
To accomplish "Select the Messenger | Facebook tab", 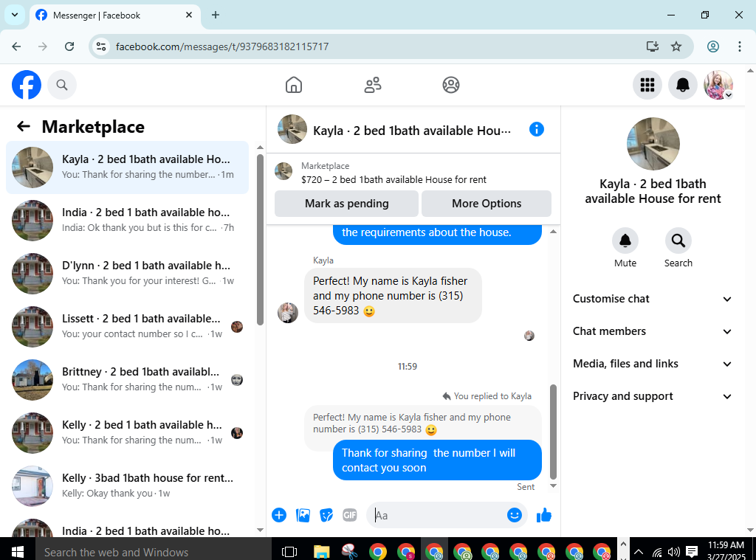I will [x=115, y=15].
